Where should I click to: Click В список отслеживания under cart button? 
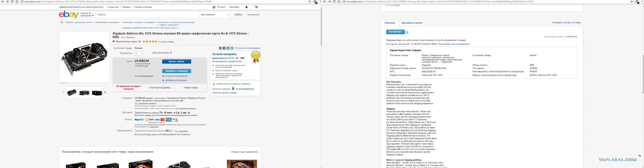(x=176, y=76)
